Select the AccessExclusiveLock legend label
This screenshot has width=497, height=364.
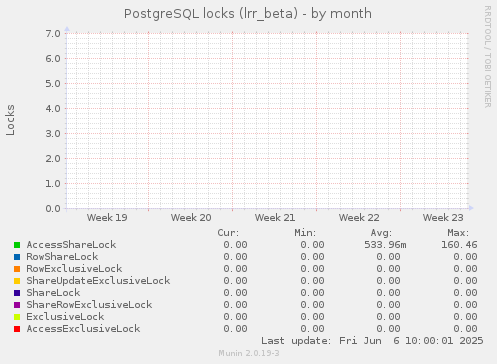[x=83, y=329]
